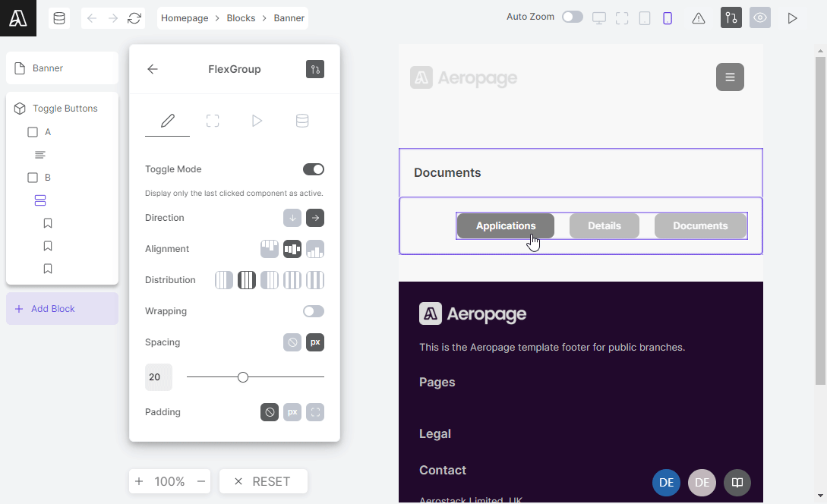Choose the fifth Distribution option
Viewport: 827px width, 504px height.
click(x=315, y=280)
